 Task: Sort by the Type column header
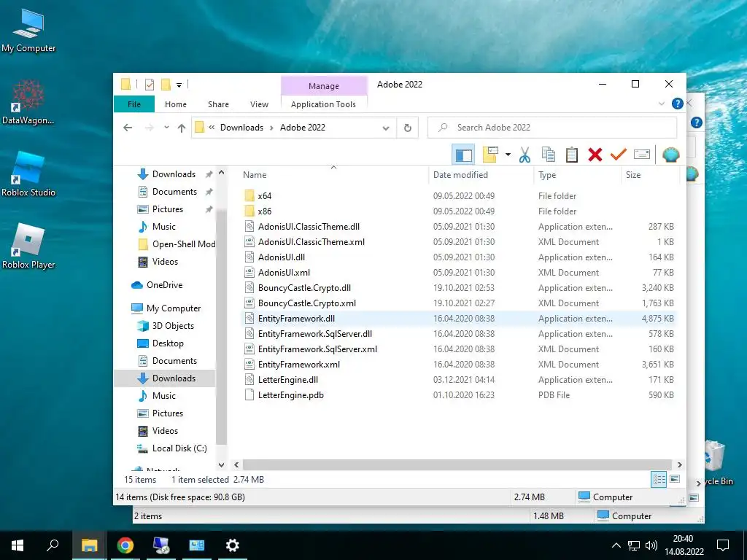point(547,175)
